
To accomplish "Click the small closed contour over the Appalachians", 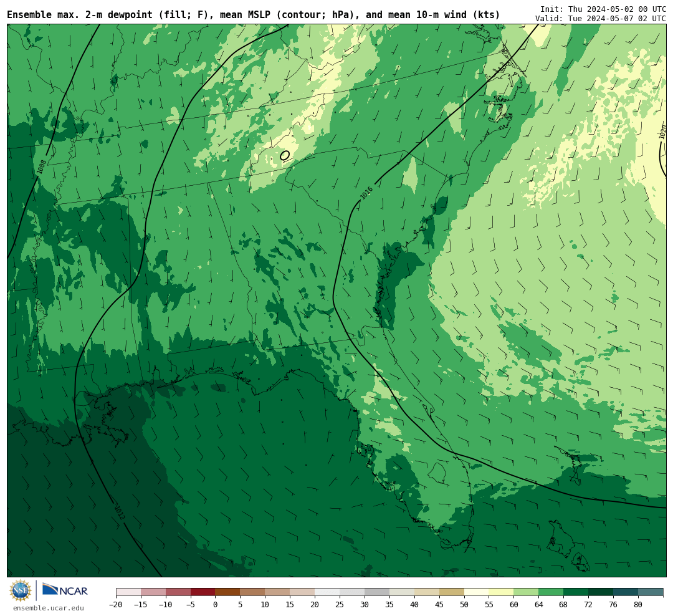I will [x=285, y=155].
